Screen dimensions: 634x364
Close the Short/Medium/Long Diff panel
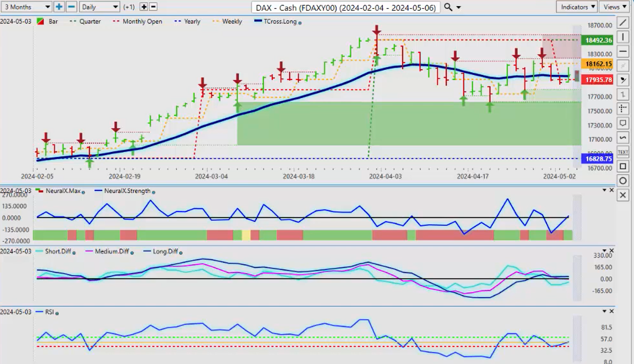[612, 251]
